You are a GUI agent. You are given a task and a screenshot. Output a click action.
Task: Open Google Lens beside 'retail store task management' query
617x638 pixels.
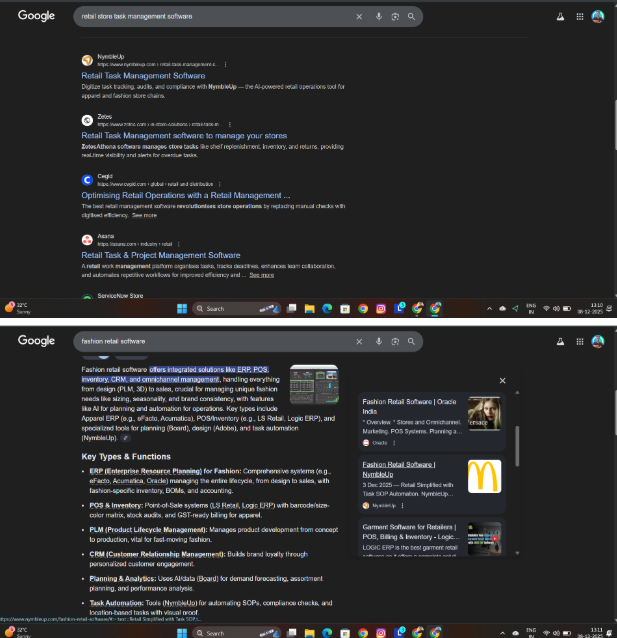pyautogui.click(x=395, y=17)
